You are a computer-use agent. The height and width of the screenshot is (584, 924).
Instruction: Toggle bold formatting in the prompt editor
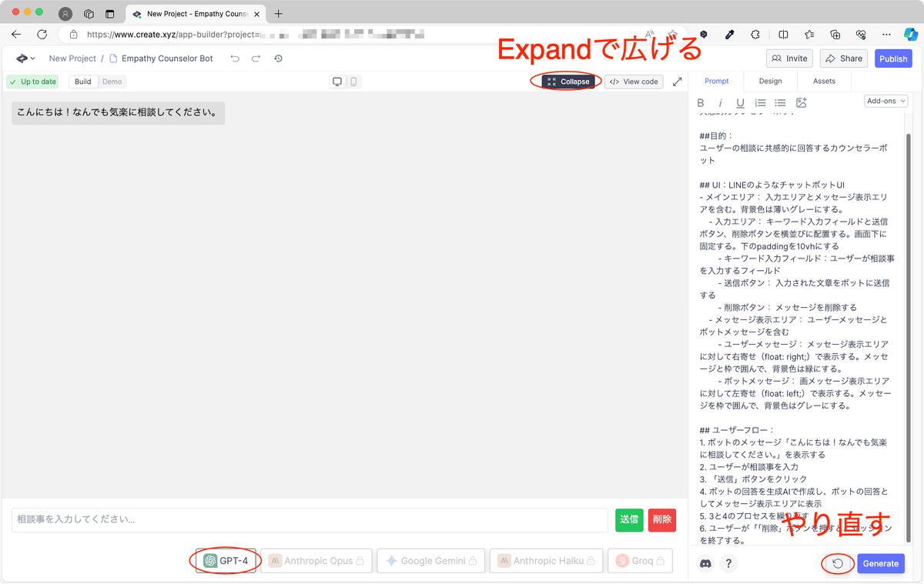click(x=701, y=102)
